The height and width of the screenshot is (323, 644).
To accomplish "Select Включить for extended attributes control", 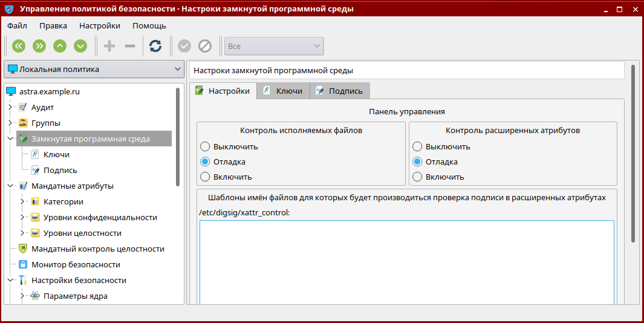I will tap(417, 177).
